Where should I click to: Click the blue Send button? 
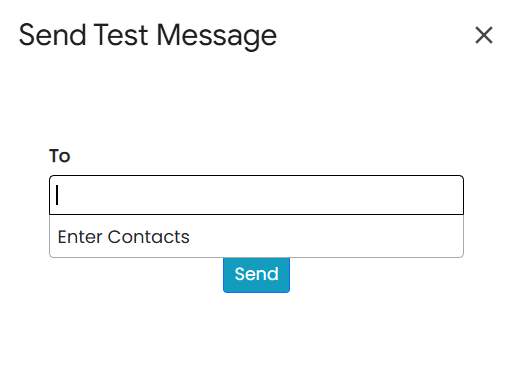256,274
